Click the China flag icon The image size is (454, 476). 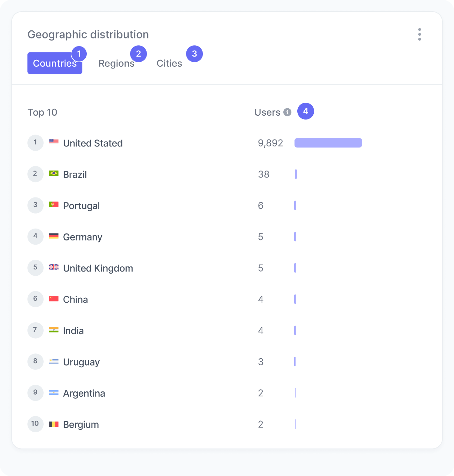pyautogui.click(x=54, y=298)
